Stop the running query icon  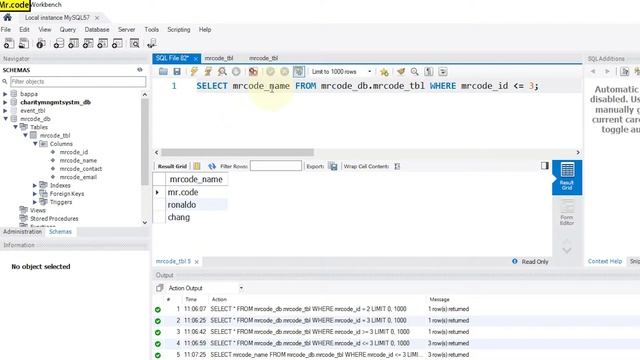236,72
